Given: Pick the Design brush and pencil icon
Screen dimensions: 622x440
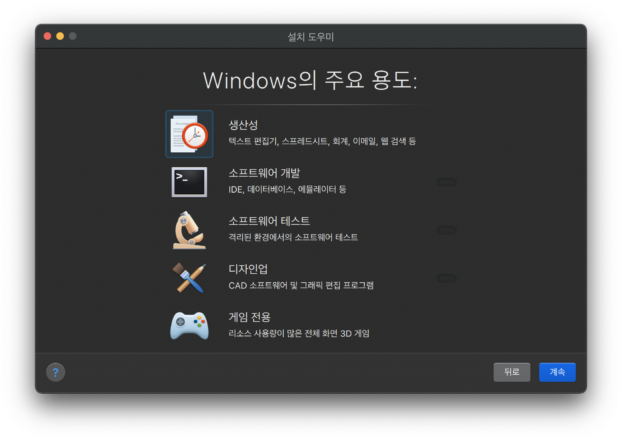Looking at the screenshot, I should tap(189, 277).
